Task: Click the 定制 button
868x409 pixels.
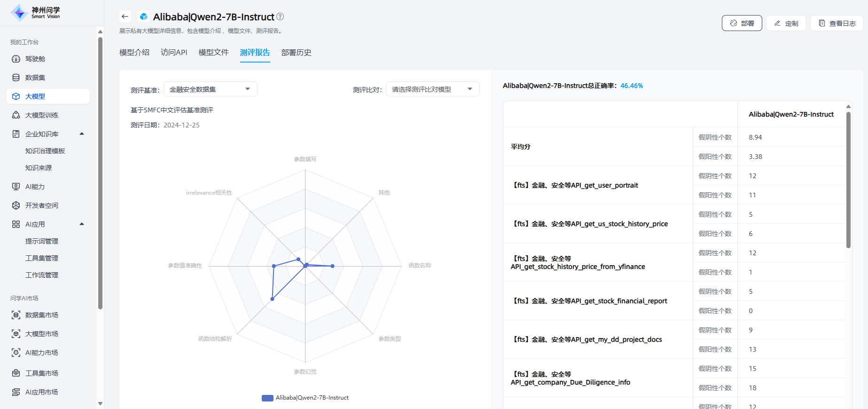Action: pyautogui.click(x=786, y=24)
